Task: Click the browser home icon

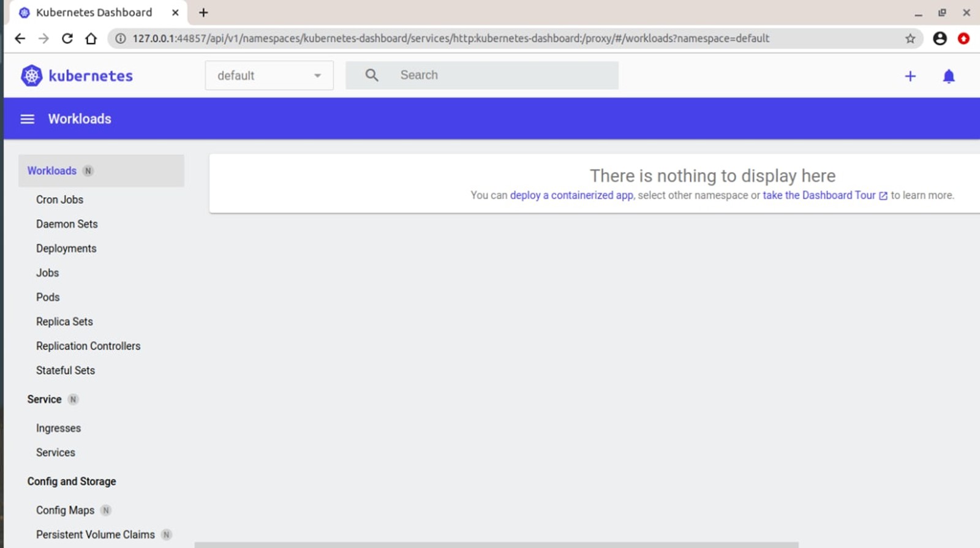Action: coord(91,38)
